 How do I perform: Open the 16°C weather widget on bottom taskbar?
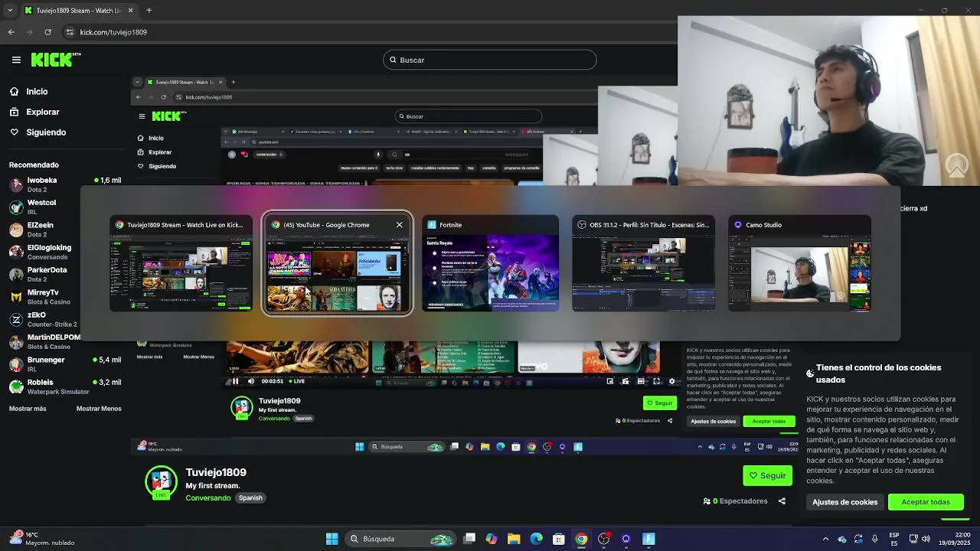42,539
